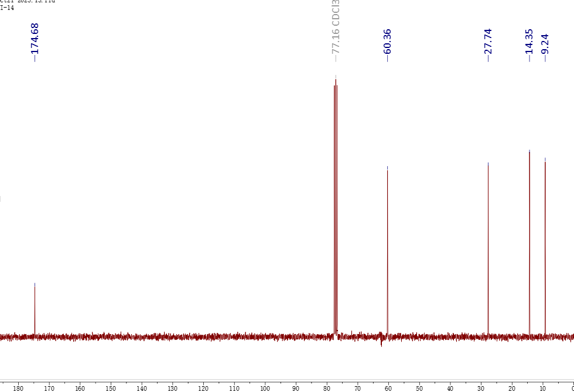Select the 9.24 peak label

tap(545, 43)
